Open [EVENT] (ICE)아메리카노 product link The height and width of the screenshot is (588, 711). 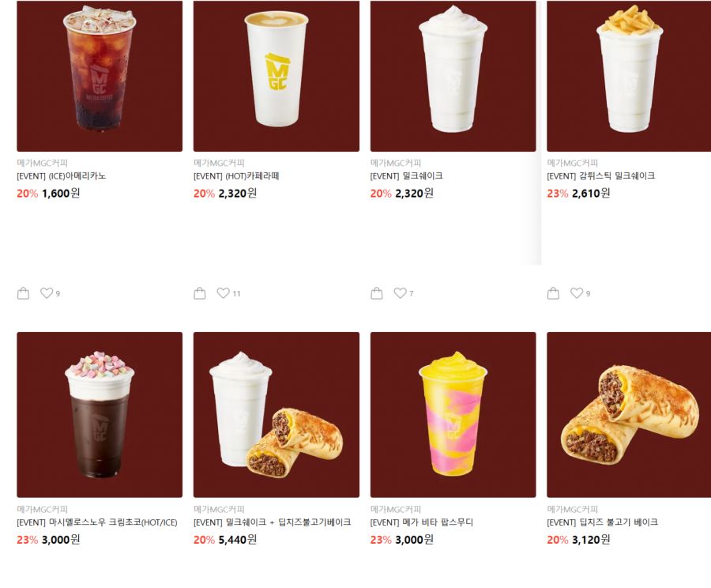61,176
